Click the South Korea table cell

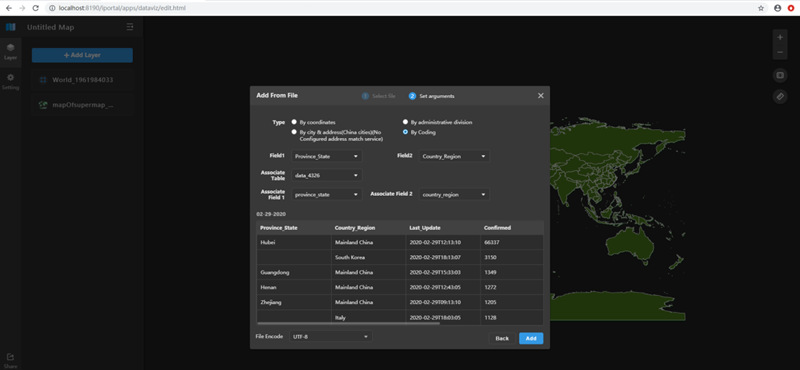(x=368, y=257)
